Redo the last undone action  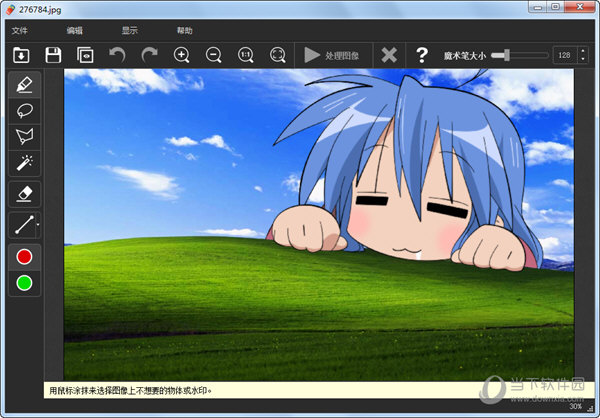[149, 55]
